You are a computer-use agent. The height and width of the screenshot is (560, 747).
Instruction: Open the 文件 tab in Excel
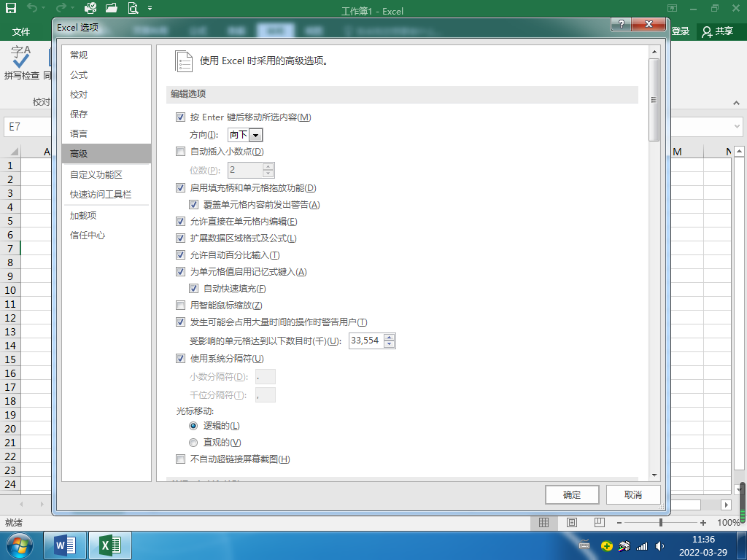(x=21, y=31)
